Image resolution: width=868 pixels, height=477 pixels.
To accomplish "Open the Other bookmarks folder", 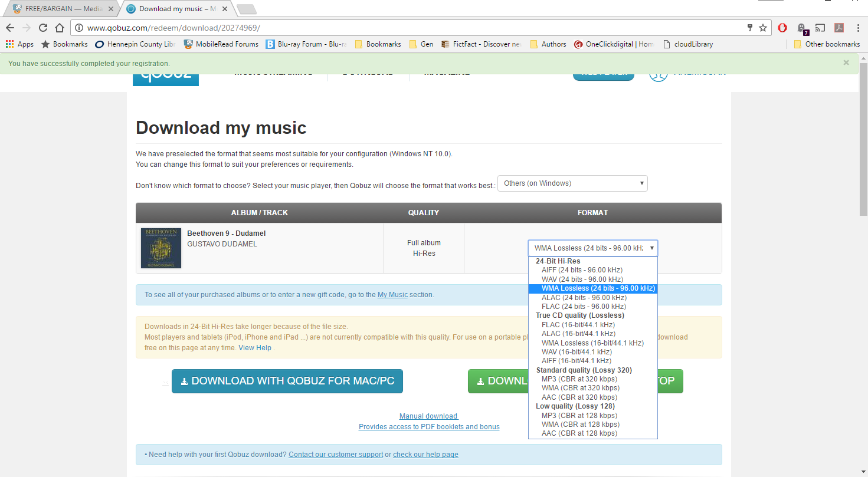I will tap(827, 44).
